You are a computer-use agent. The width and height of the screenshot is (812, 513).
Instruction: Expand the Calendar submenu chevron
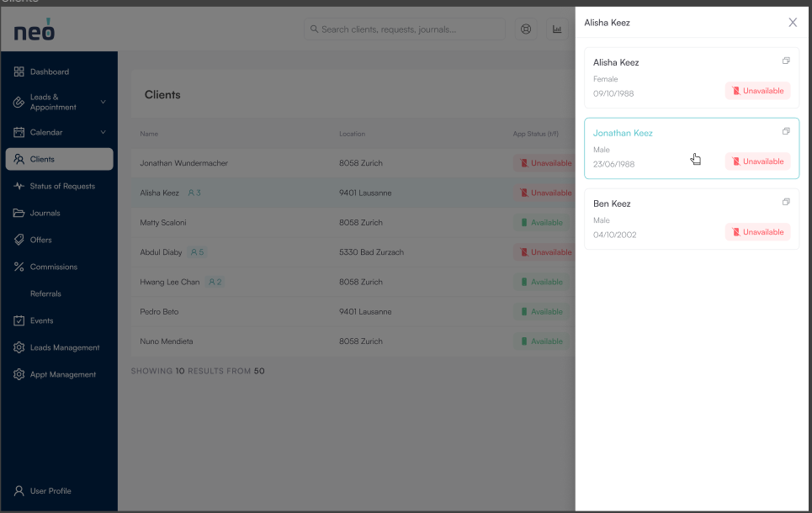(103, 132)
